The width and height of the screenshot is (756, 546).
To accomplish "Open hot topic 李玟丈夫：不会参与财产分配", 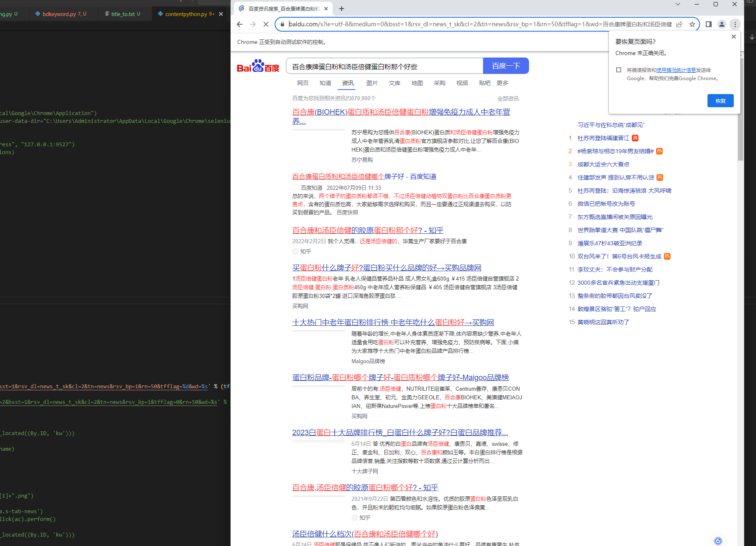I will (x=615, y=270).
